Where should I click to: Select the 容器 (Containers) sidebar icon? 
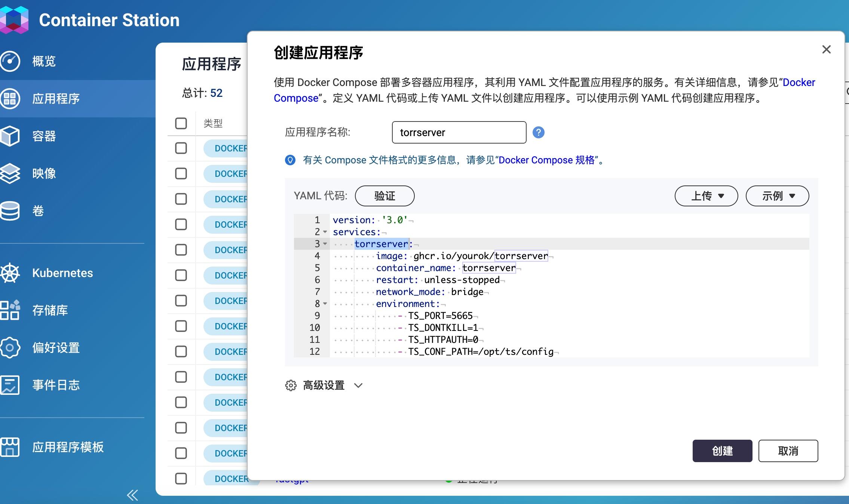[x=43, y=136]
